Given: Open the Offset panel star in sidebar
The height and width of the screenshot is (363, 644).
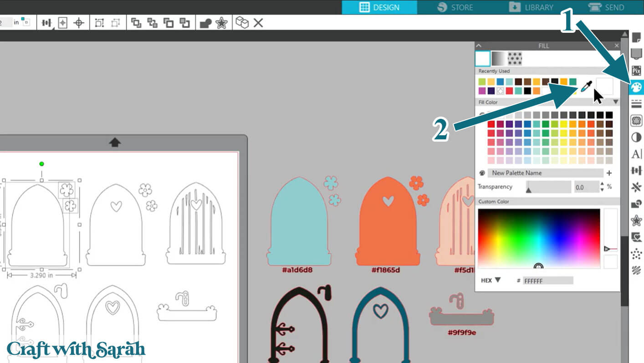Looking at the screenshot, I should pos(636,221).
